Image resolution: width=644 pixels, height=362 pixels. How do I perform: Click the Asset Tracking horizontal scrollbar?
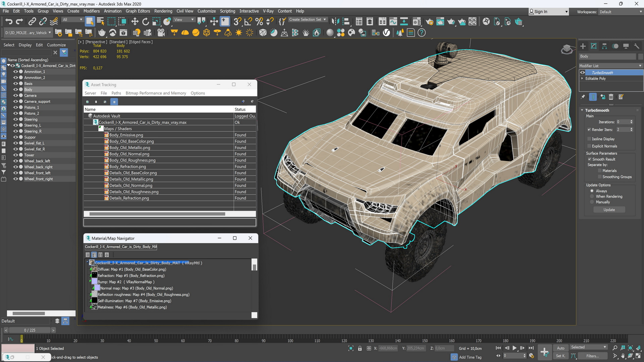tap(157, 214)
